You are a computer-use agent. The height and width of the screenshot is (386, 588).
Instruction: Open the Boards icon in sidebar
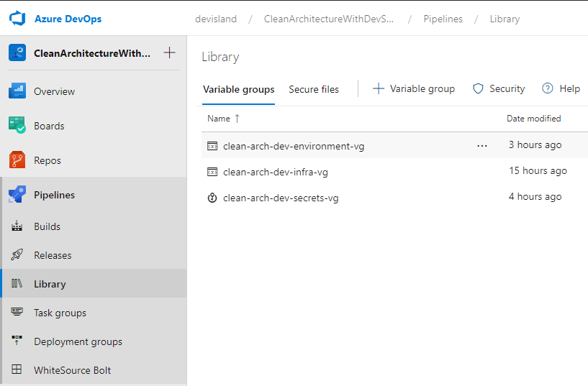coord(17,125)
